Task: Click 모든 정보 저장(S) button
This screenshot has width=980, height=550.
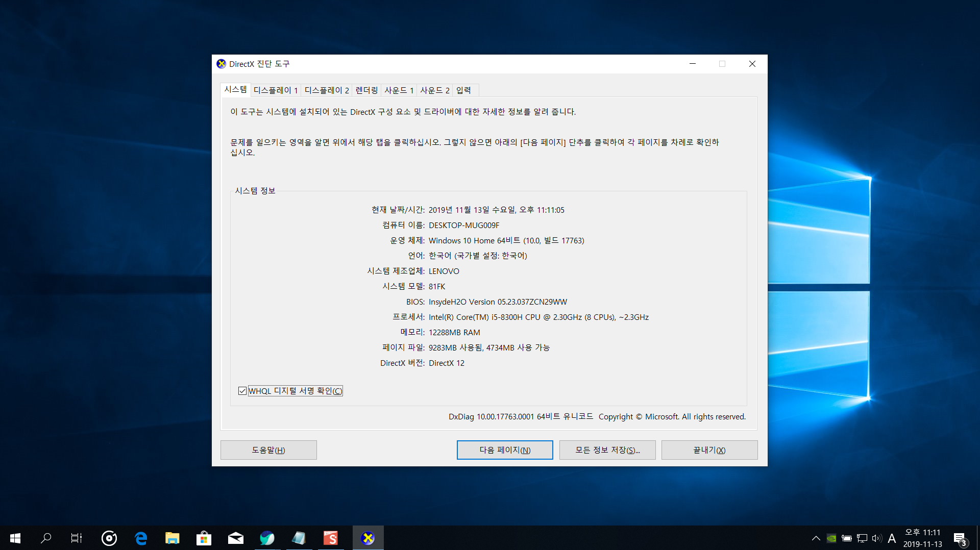Action: [607, 450]
